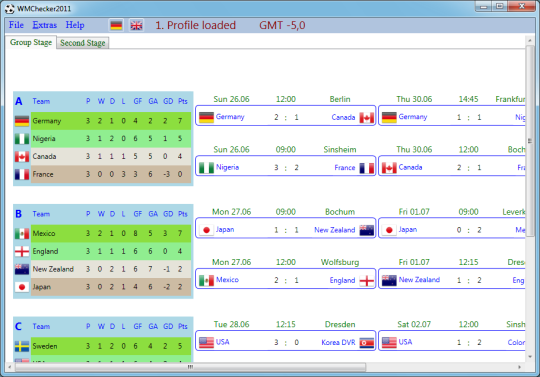The image size is (540, 377).
Task: Click 'Korea DVR' team name in match box
Action: pos(338,343)
